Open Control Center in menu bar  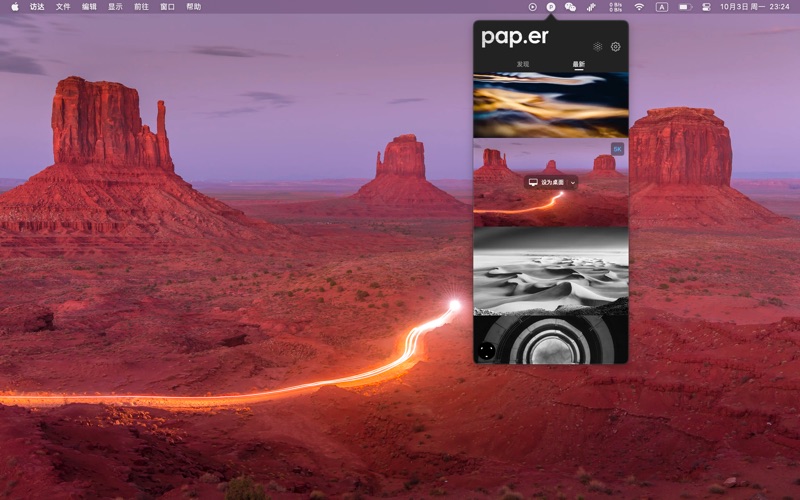tap(706, 7)
